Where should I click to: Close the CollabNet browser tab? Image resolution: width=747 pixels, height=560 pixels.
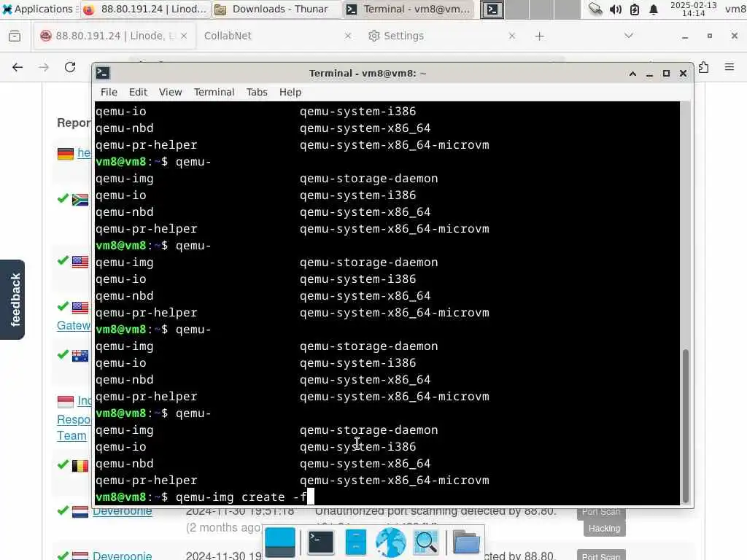point(348,36)
